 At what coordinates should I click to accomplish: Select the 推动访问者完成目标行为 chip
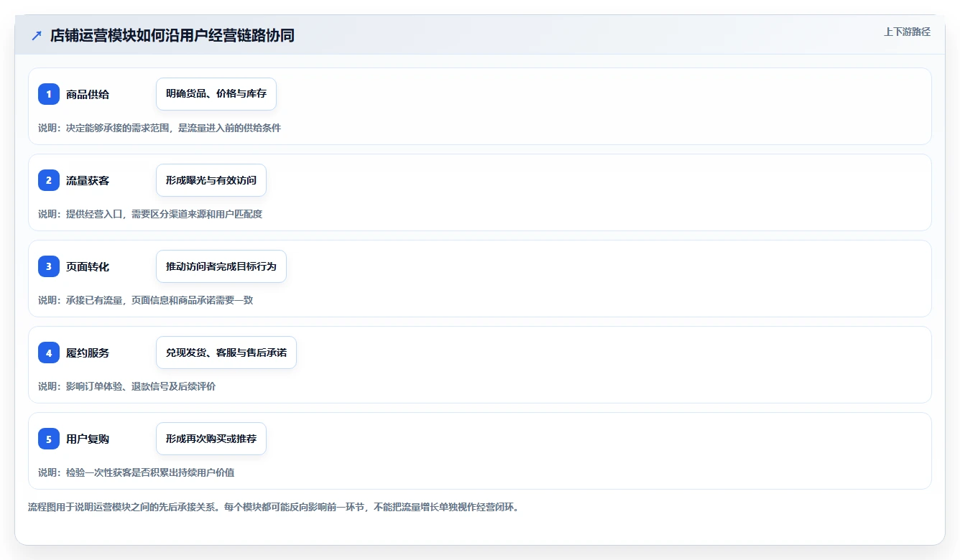(x=221, y=266)
